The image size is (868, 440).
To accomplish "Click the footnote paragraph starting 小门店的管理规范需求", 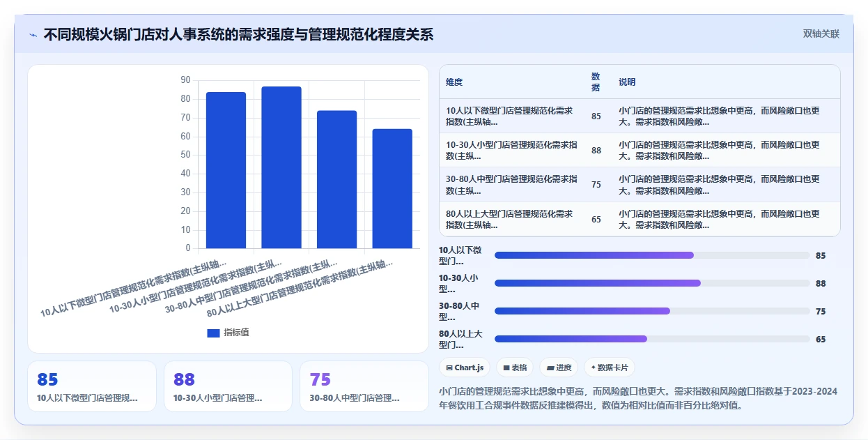I will (x=638, y=398).
